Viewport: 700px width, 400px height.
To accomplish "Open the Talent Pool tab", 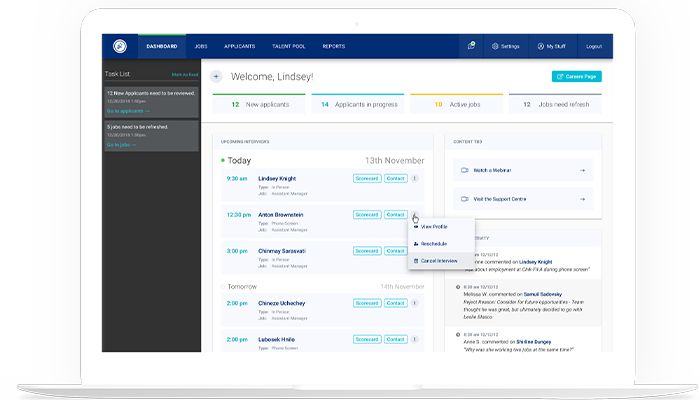I will [x=288, y=46].
